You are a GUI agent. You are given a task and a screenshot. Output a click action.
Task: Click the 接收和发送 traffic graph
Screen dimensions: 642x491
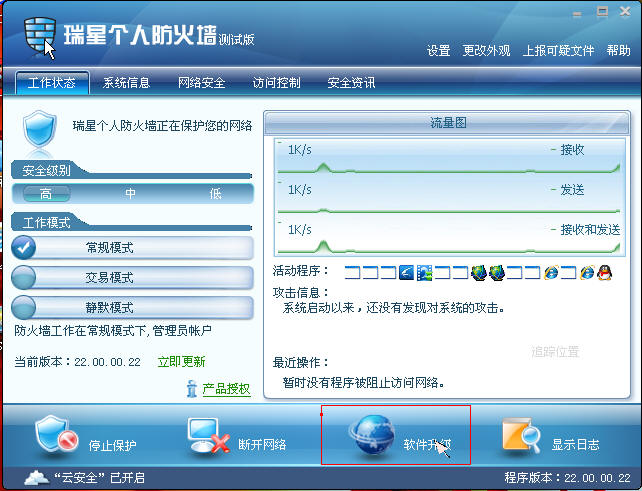(449, 237)
